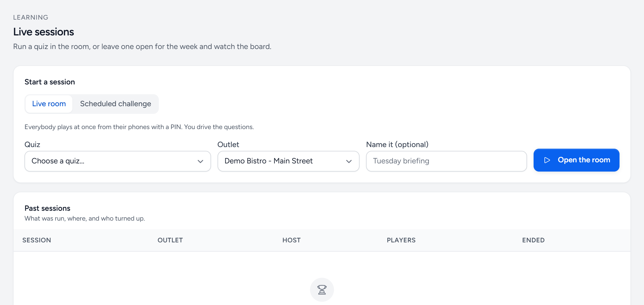The width and height of the screenshot is (644, 305).
Task: Click the Past sessions heading
Action: pyautogui.click(x=47, y=208)
